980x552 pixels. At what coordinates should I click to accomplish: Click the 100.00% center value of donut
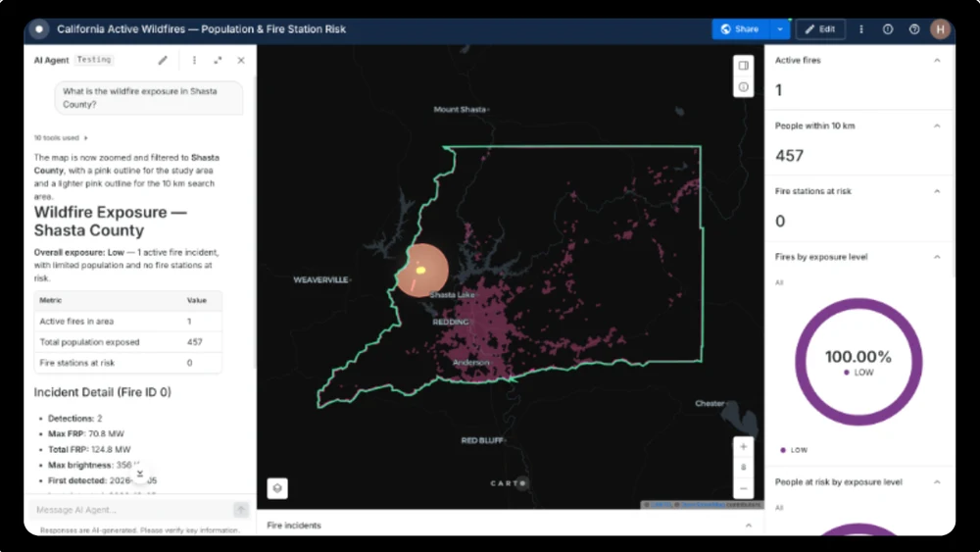[x=858, y=357]
